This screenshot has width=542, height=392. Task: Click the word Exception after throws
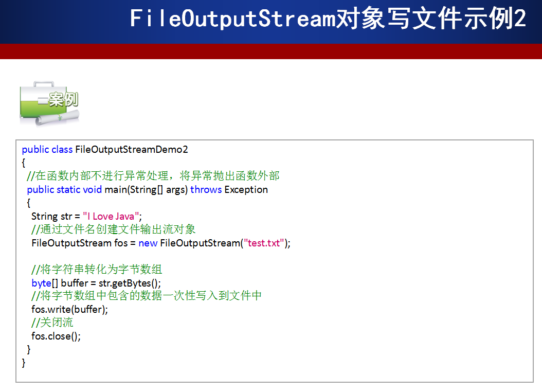coord(246,189)
